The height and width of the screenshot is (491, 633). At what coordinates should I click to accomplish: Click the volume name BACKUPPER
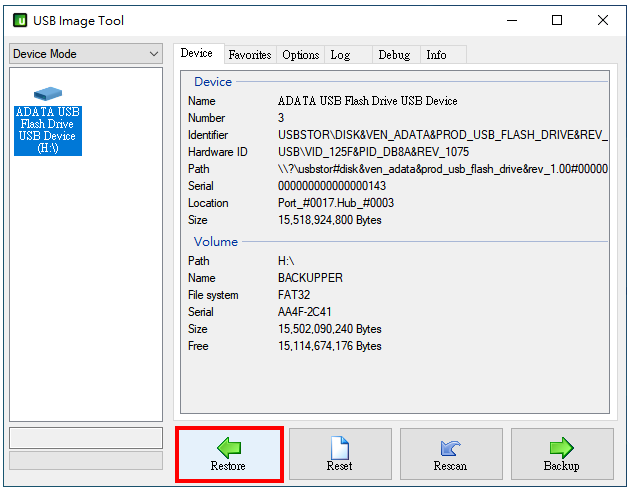click(x=310, y=278)
